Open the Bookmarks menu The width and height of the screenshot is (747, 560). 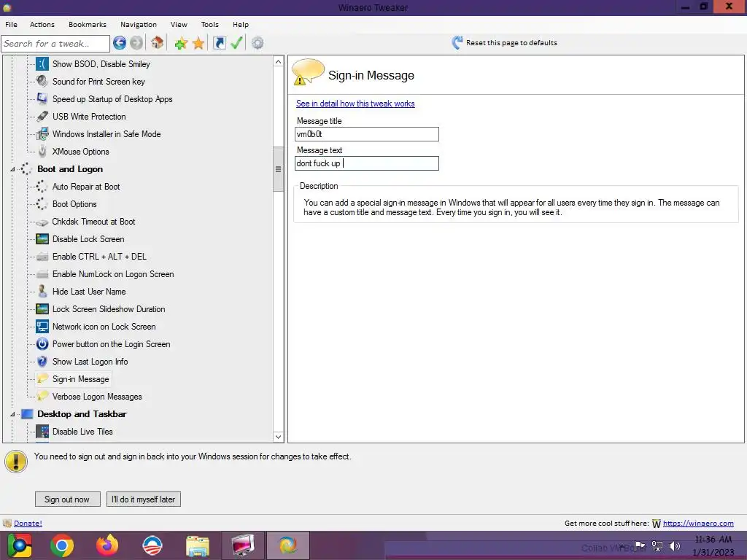88,24
